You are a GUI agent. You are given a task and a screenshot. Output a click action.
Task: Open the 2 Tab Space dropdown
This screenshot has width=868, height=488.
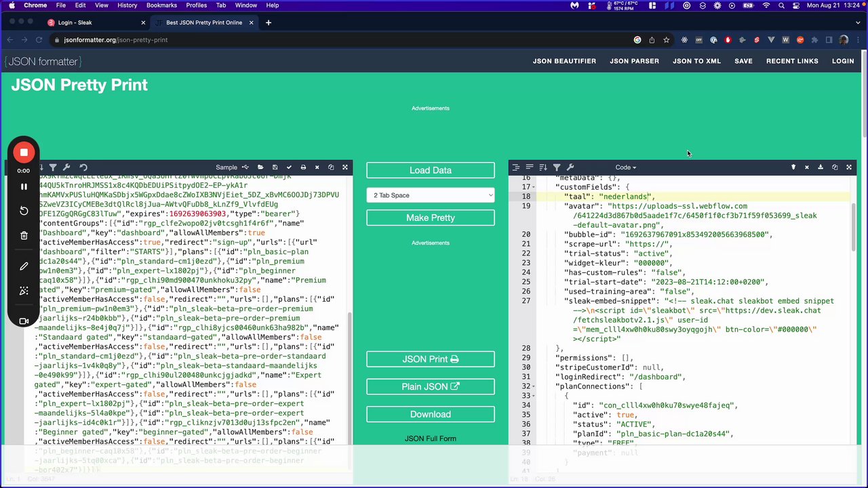431,195
